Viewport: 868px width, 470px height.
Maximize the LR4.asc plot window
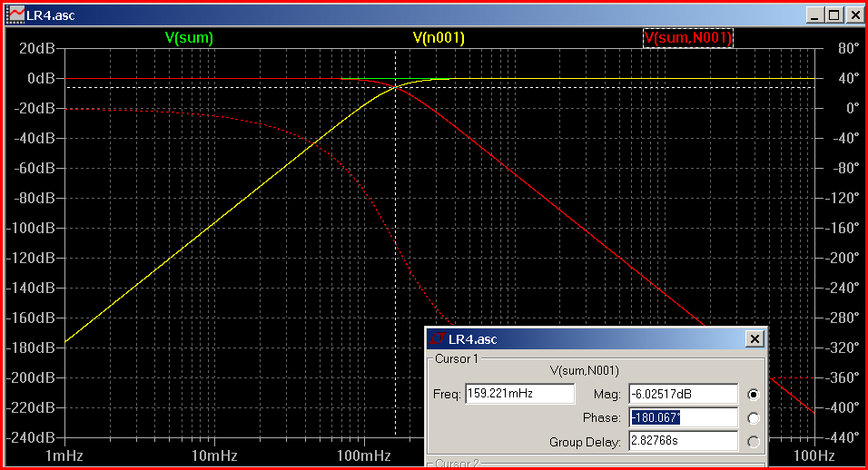point(834,15)
